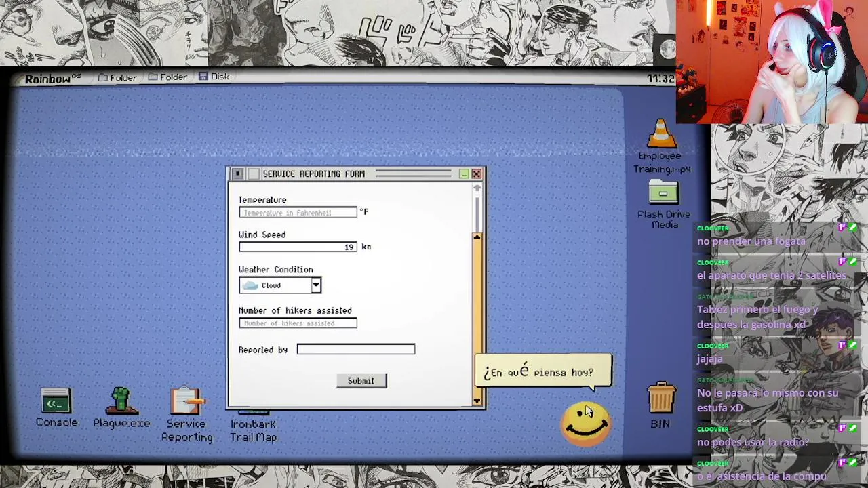
Task: Click the Reported by text field
Action: click(x=356, y=349)
